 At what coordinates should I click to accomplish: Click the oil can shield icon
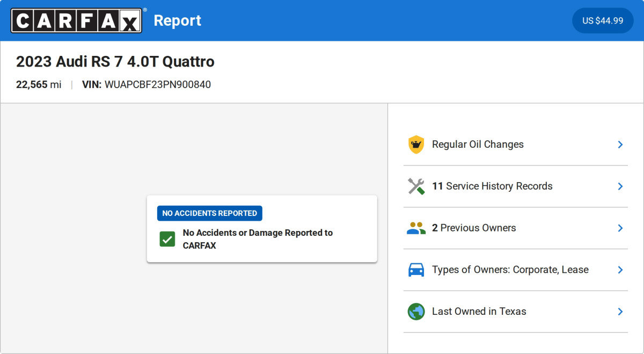(416, 145)
